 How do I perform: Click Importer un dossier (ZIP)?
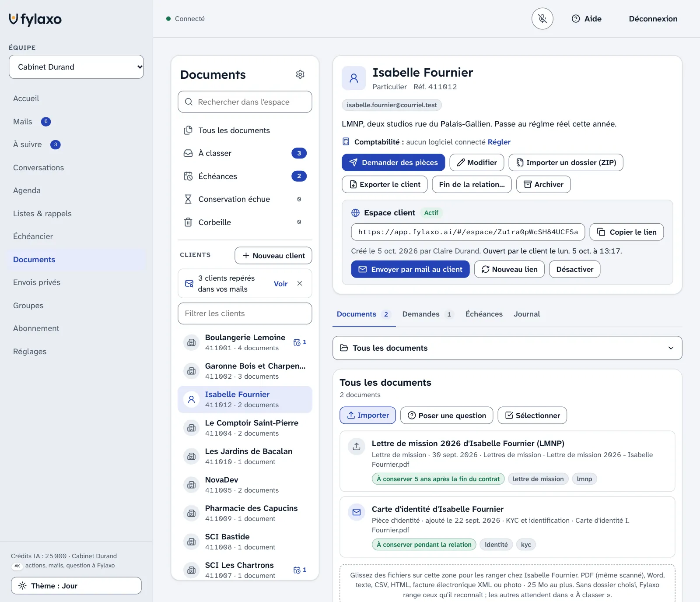[566, 162]
